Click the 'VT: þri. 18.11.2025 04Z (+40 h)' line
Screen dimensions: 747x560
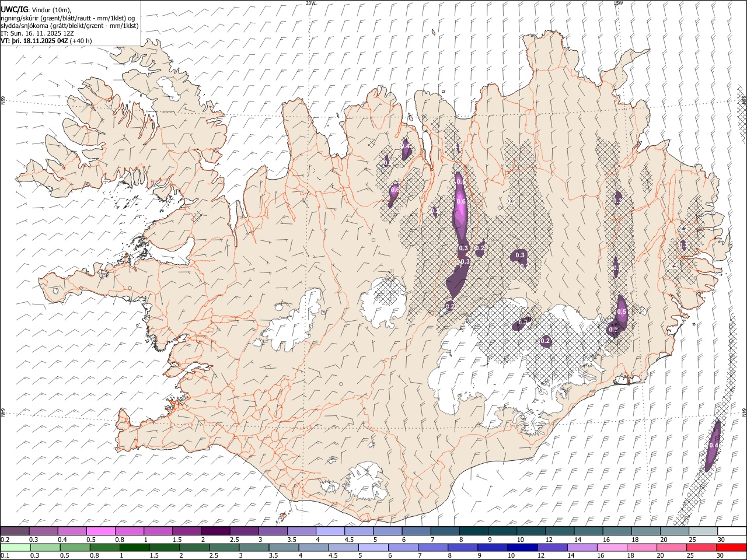click(46, 41)
